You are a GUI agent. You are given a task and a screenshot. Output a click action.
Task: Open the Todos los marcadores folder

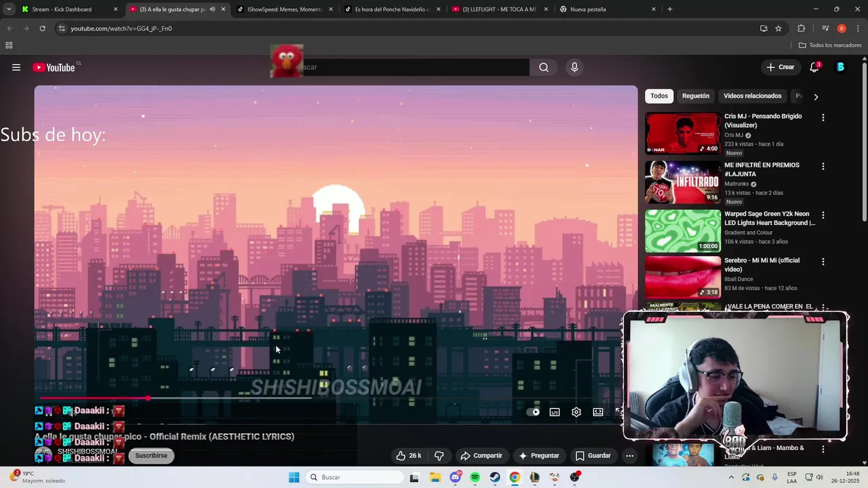click(x=830, y=45)
